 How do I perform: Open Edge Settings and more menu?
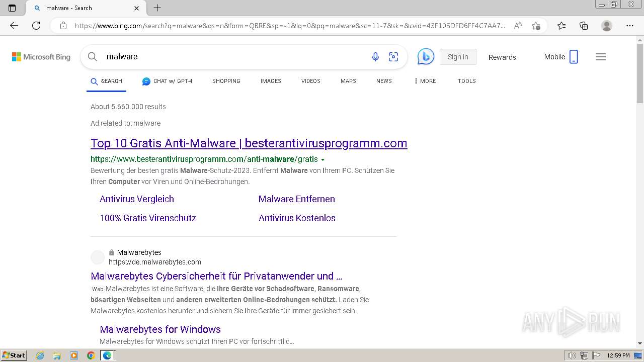click(x=629, y=26)
